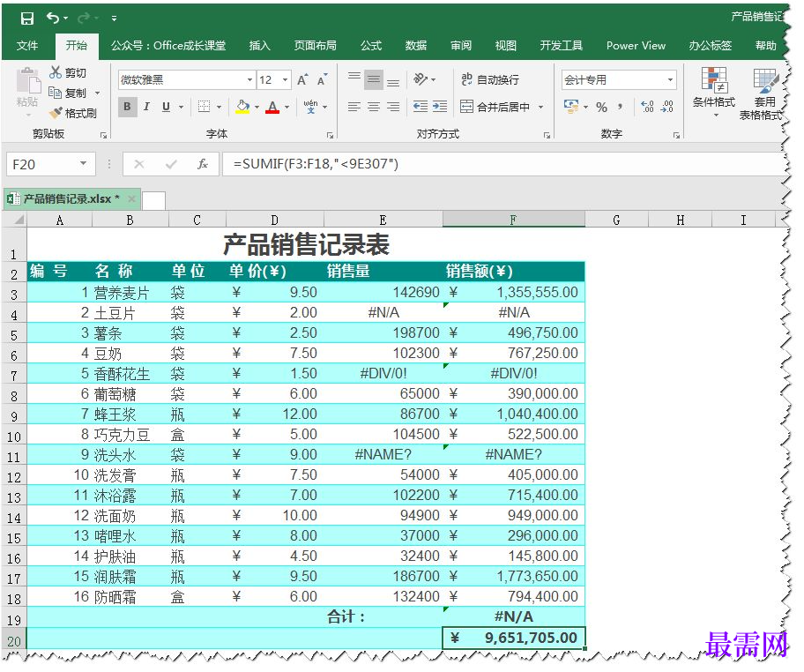
Task: Select column F header
Action: (513, 220)
